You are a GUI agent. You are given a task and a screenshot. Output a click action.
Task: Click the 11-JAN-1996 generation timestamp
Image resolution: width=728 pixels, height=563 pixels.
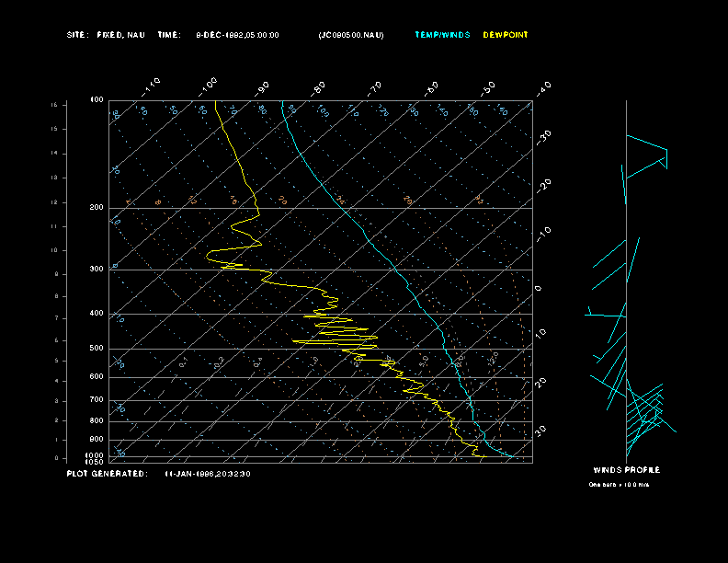(208, 474)
